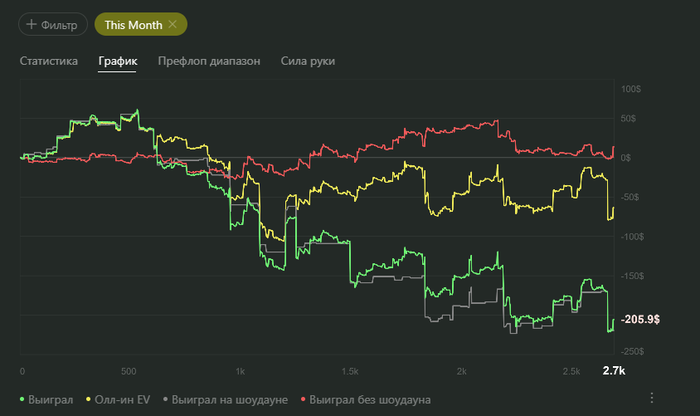Click the plus icon in the Фильтр button
This screenshot has width=700, height=416.
[x=31, y=24]
